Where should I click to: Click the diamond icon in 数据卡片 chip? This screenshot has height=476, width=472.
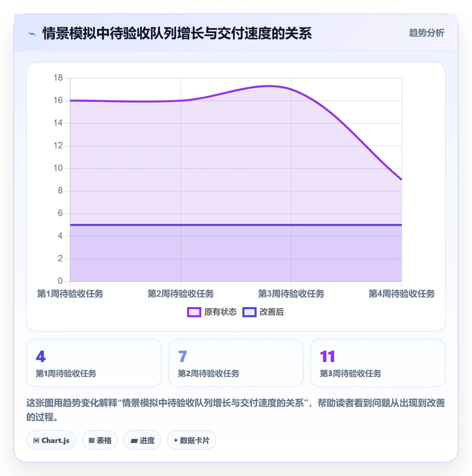[176, 440]
